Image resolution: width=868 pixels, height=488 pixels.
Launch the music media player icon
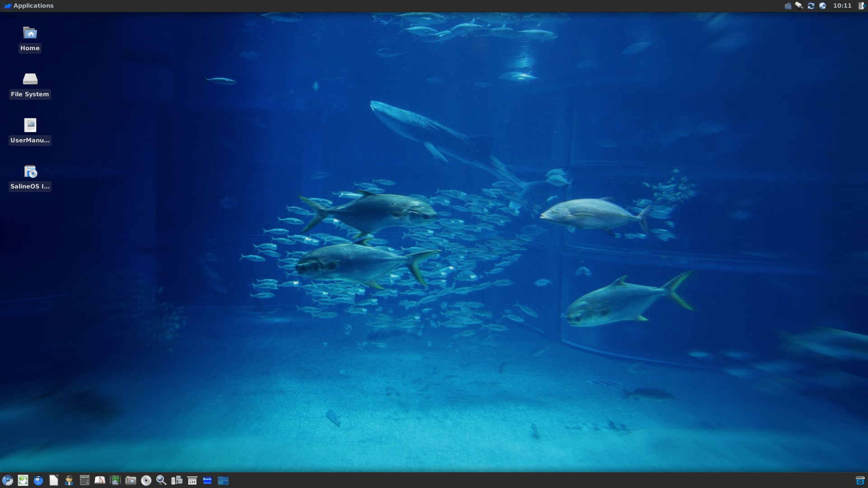115,480
